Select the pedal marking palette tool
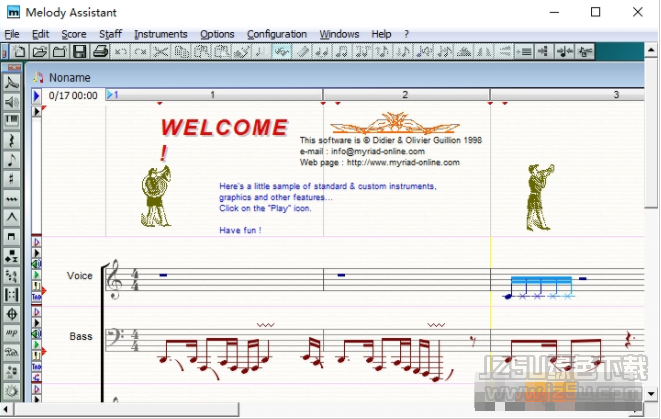The height and width of the screenshot is (419, 661). [12, 352]
